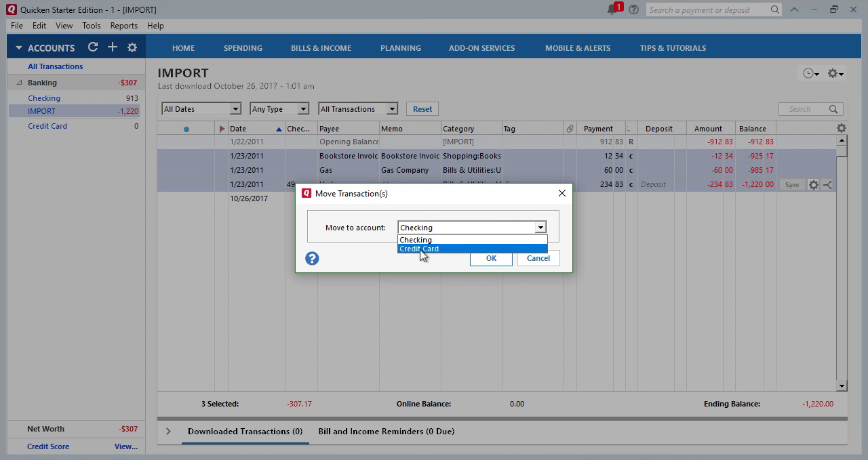Open the help question mark in title bar
The height and width of the screenshot is (460, 868).
tap(633, 9)
